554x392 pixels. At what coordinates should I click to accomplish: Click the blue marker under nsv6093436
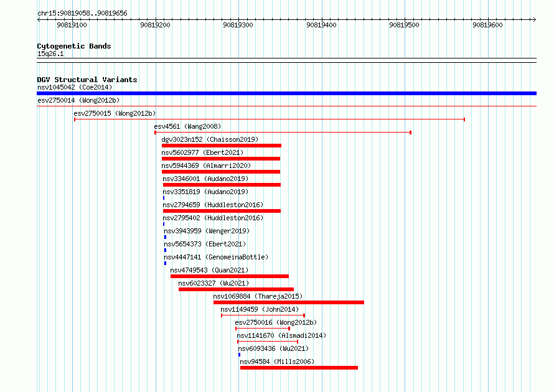click(x=239, y=355)
